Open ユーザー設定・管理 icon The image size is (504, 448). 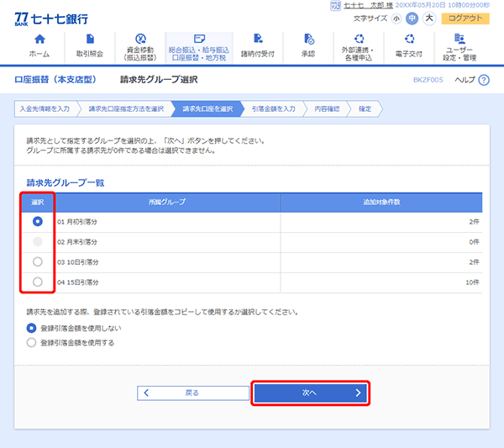(459, 39)
